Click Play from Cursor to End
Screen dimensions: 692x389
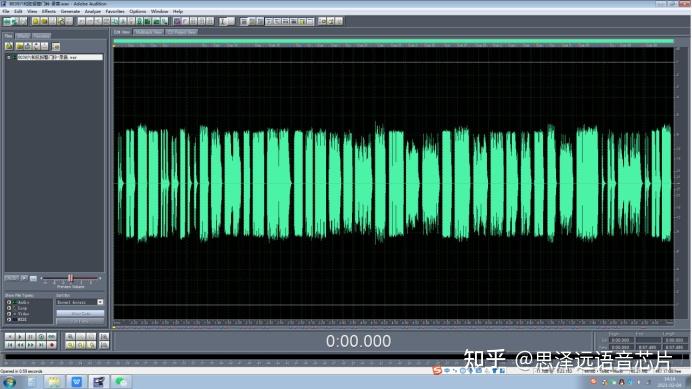[x=41, y=336]
